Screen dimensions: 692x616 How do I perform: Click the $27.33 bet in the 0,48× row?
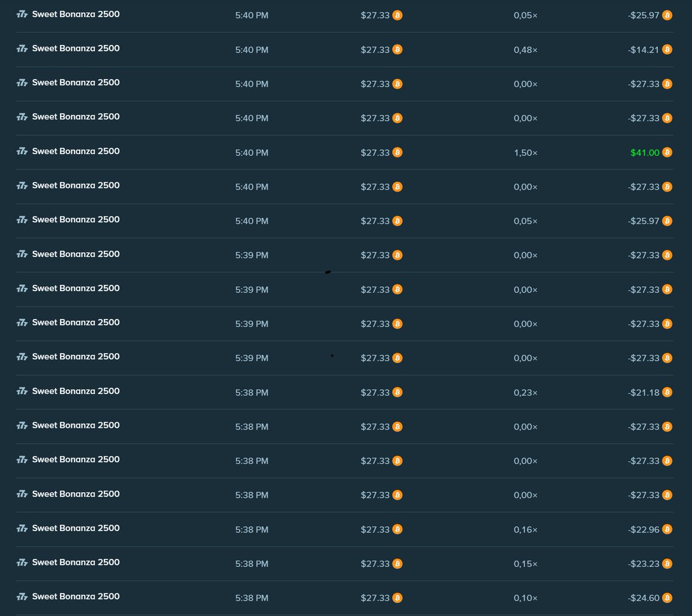(375, 50)
